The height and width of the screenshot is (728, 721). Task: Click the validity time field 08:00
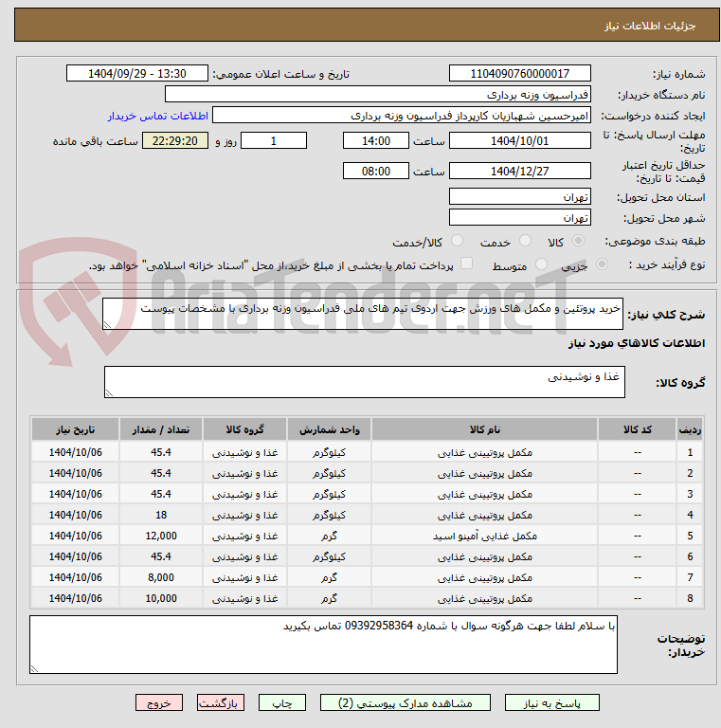pyautogui.click(x=376, y=171)
